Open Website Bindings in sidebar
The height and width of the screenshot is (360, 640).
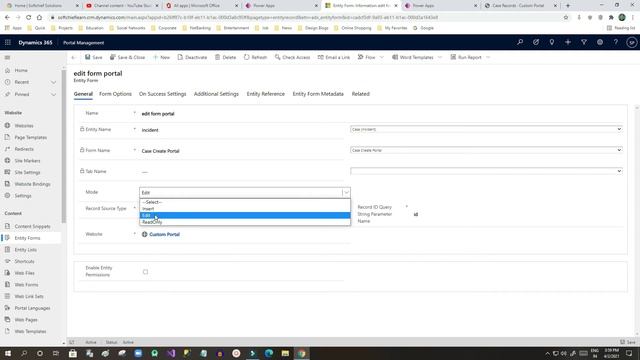point(32,184)
